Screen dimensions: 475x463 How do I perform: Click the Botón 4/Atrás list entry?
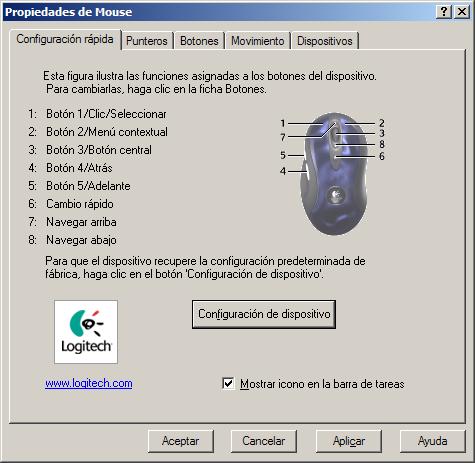pyautogui.click(x=79, y=168)
